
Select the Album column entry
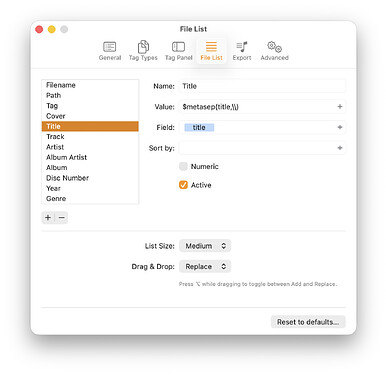click(x=90, y=168)
